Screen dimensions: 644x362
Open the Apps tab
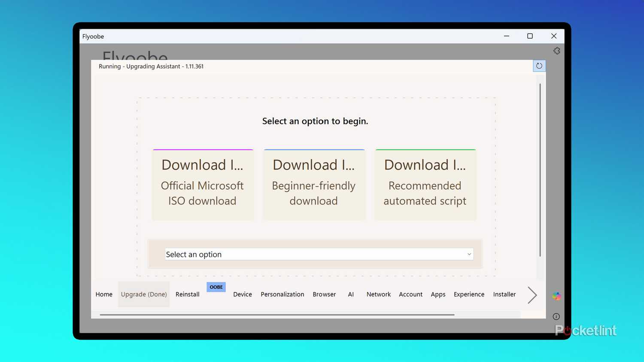pos(438,294)
